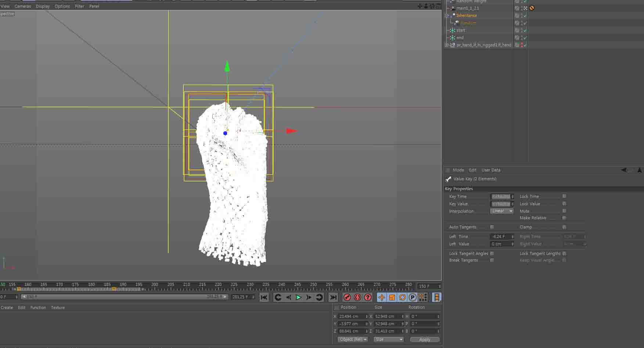
Task: Open the material manager Create menu
Action: point(7,308)
